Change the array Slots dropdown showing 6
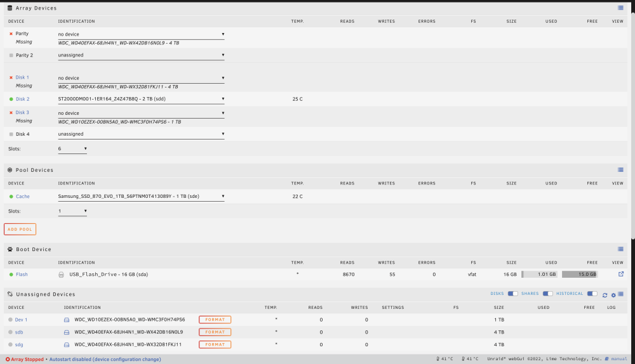Viewport: 635px width, 364px height. pyautogui.click(x=72, y=149)
